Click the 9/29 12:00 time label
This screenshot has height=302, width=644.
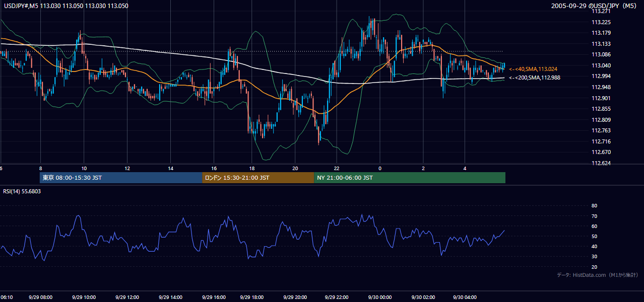click(127, 297)
